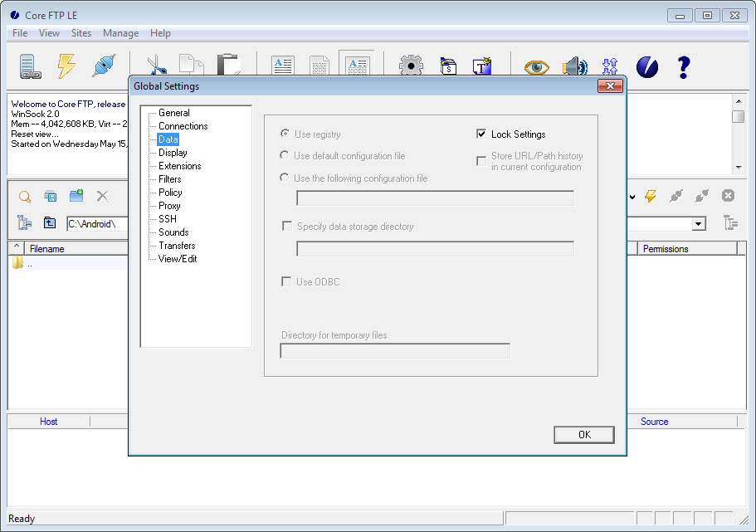Click the local directory tree icon

(24, 222)
